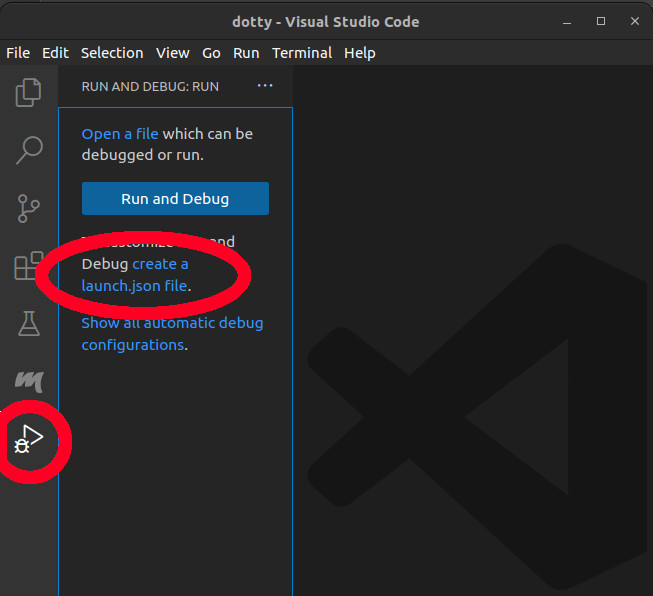Click the 'Open a file' link

(x=120, y=134)
